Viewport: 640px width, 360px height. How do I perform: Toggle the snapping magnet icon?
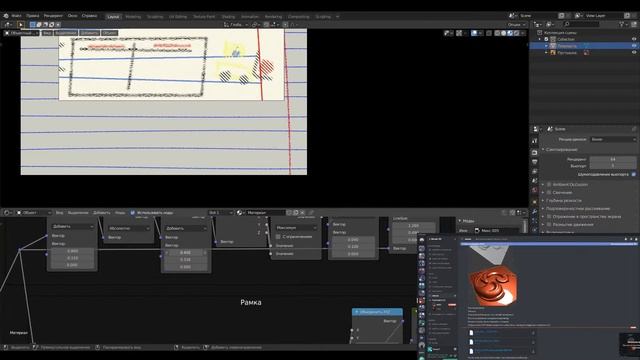266,25
